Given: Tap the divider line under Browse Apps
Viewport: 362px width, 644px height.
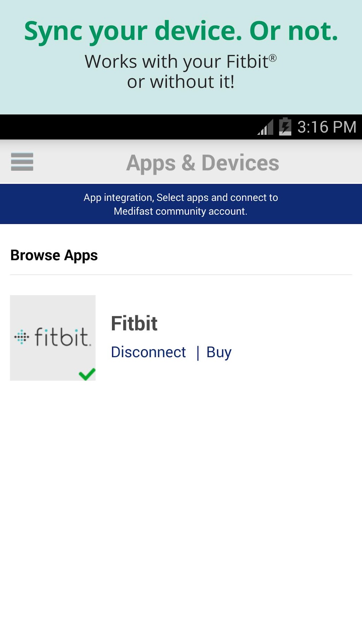Looking at the screenshot, I should [x=181, y=275].
